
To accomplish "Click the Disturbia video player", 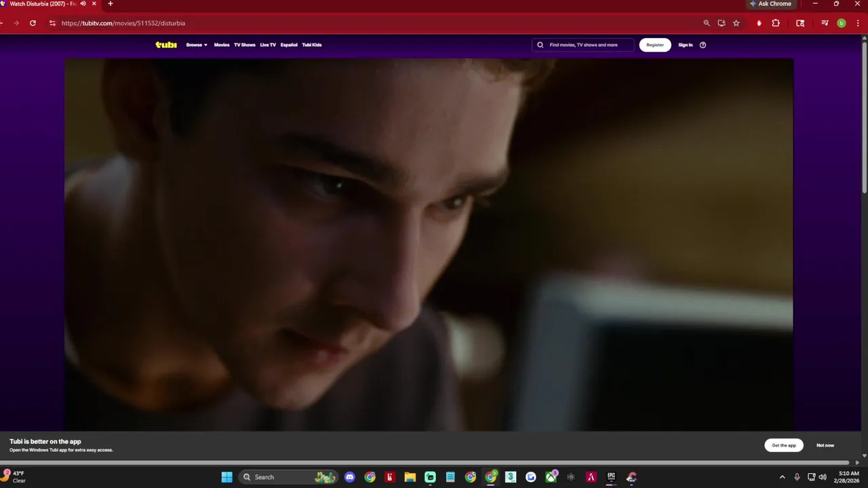I will click(x=429, y=244).
